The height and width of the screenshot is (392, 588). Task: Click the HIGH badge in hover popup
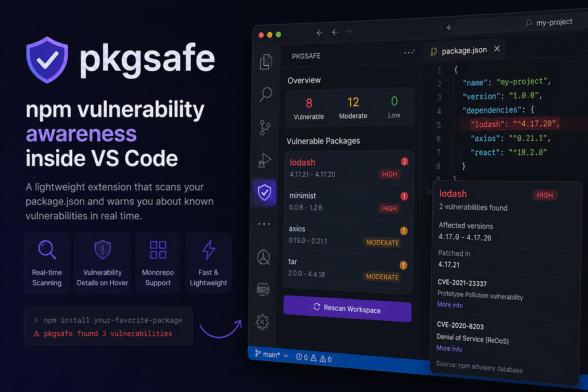[544, 195]
